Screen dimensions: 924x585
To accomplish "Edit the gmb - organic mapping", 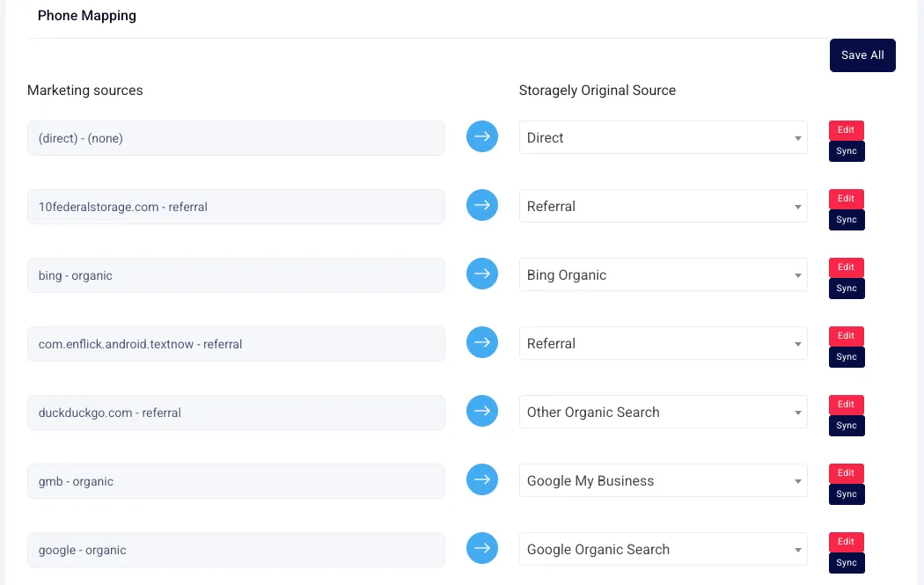I will (847, 473).
